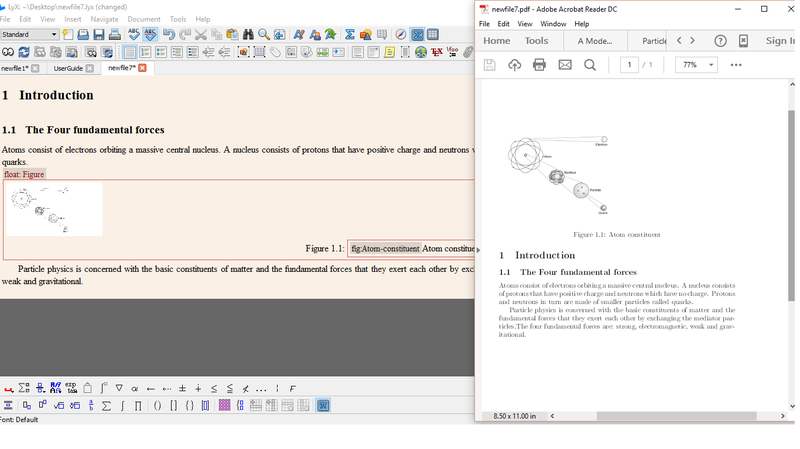
Task: Click the Insert Math sigma icon
Action: point(349,34)
